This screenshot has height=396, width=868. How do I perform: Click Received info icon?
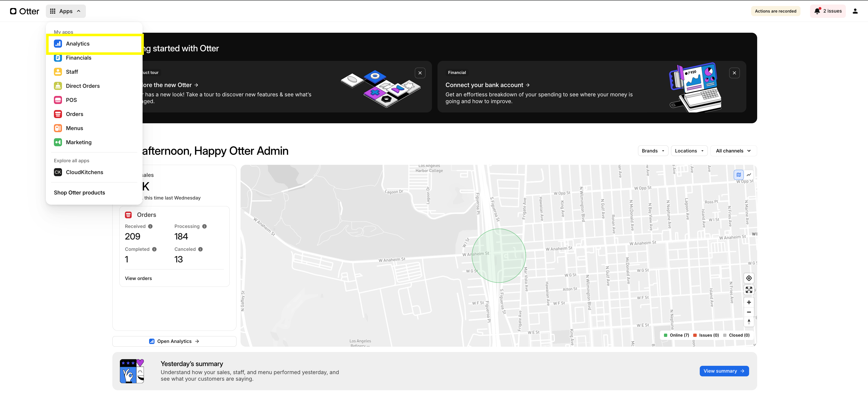(x=150, y=226)
